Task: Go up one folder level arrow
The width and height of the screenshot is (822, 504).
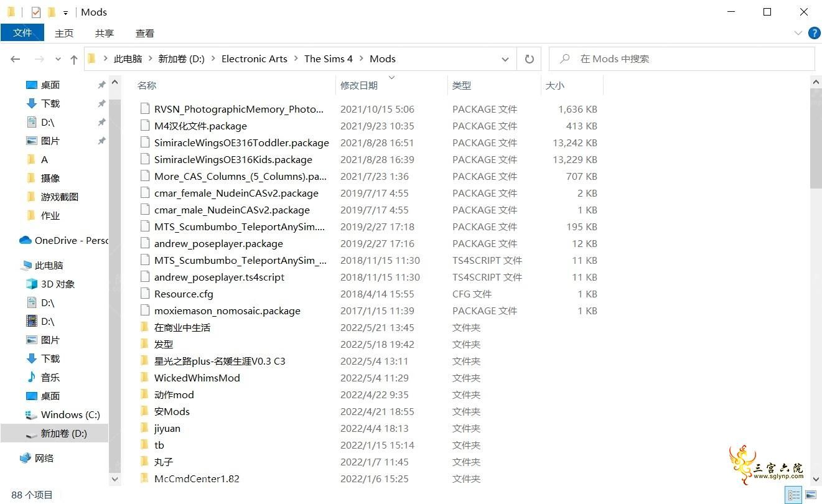Action: tap(74, 59)
